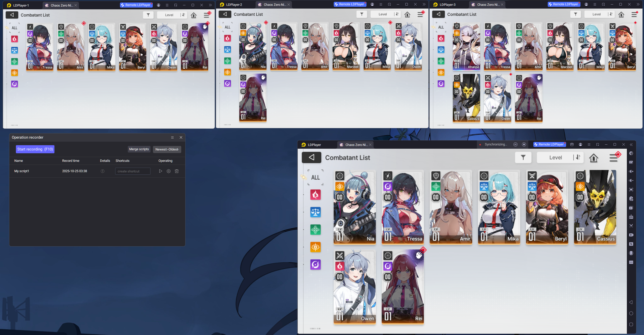Click Start recording (F10) button

coord(35,149)
